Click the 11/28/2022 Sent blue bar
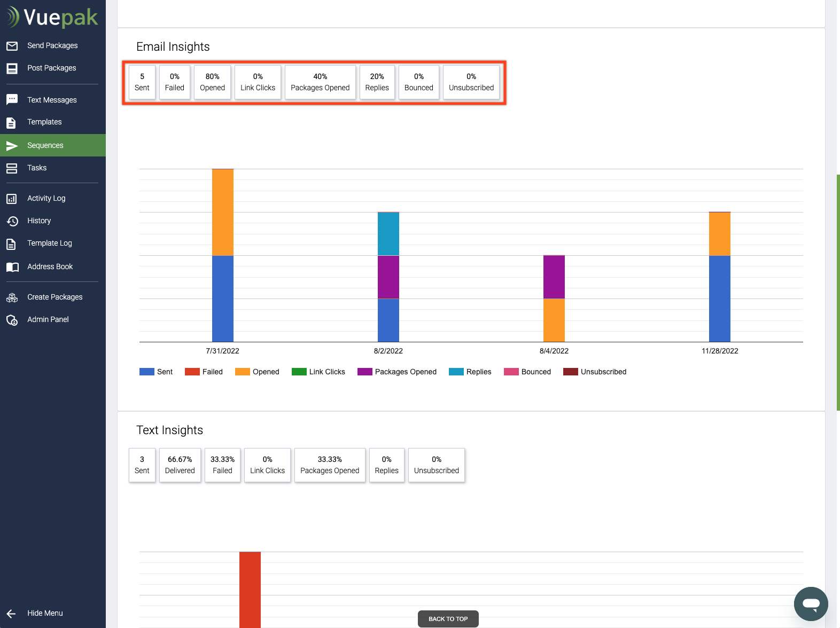840x628 pixels. [720, 299]
